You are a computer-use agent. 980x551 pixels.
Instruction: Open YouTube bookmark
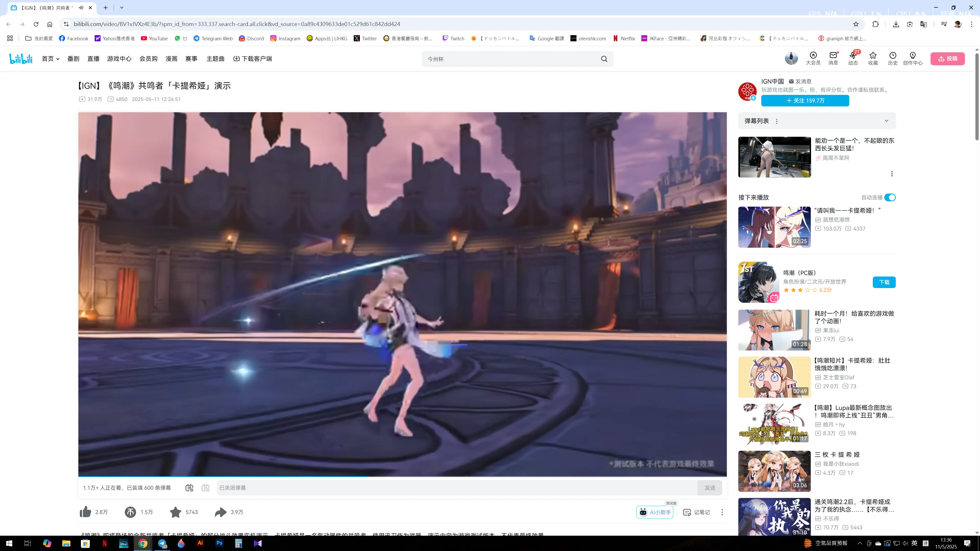pyautogui.click(x=154, y=39)
